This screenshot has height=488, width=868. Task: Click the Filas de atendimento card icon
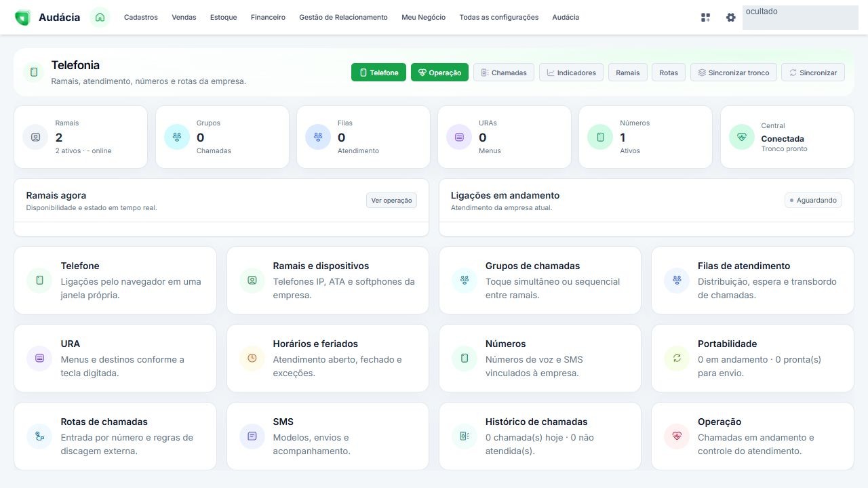point(677,280)
